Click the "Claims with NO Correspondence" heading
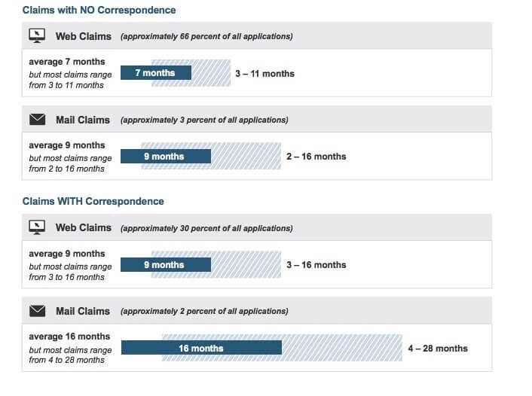532x396 pixels. (x=99, y=11)
